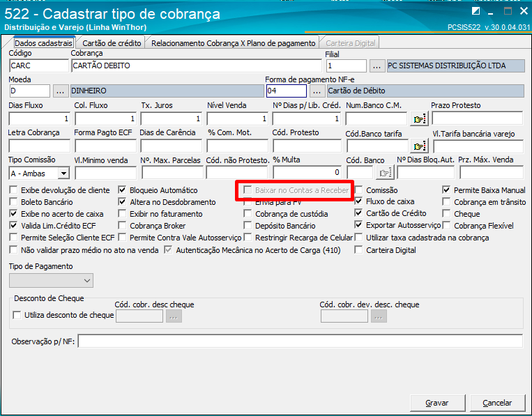The width and height of the screenshot is (532, 416).
Task: Enable Exibir no faturamento checkbox
Action: click(x=122, y=214)
